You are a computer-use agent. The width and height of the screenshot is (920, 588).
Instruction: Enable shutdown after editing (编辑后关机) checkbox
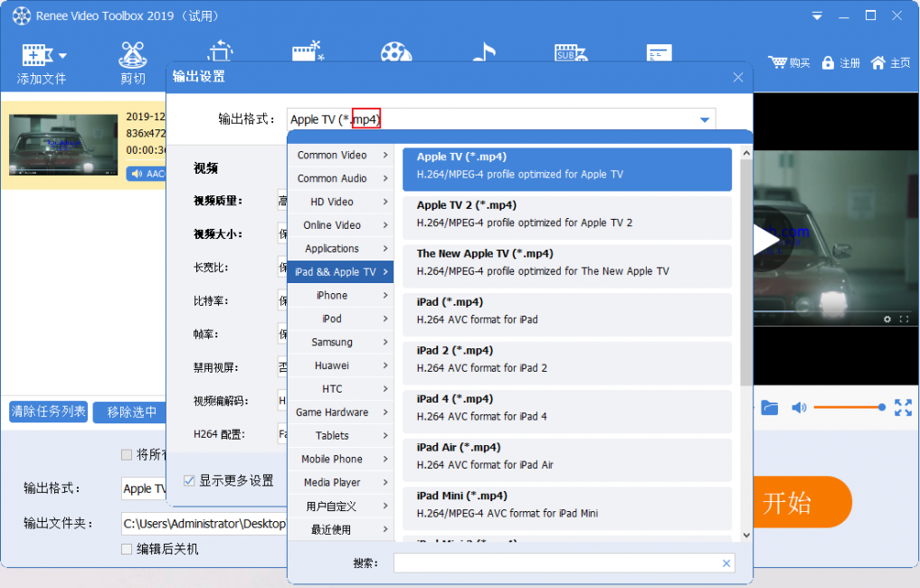pos(126,549)
